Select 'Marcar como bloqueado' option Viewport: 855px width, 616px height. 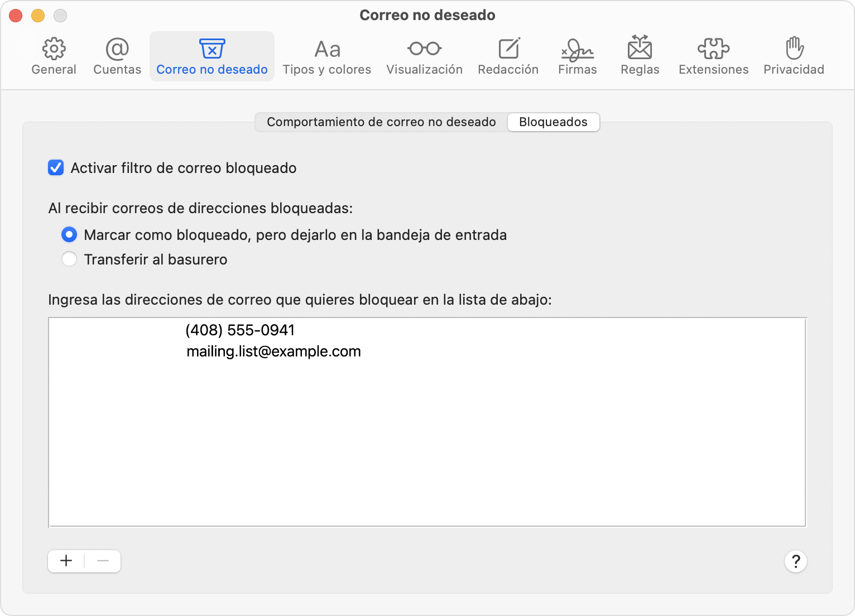pos(69,234)
